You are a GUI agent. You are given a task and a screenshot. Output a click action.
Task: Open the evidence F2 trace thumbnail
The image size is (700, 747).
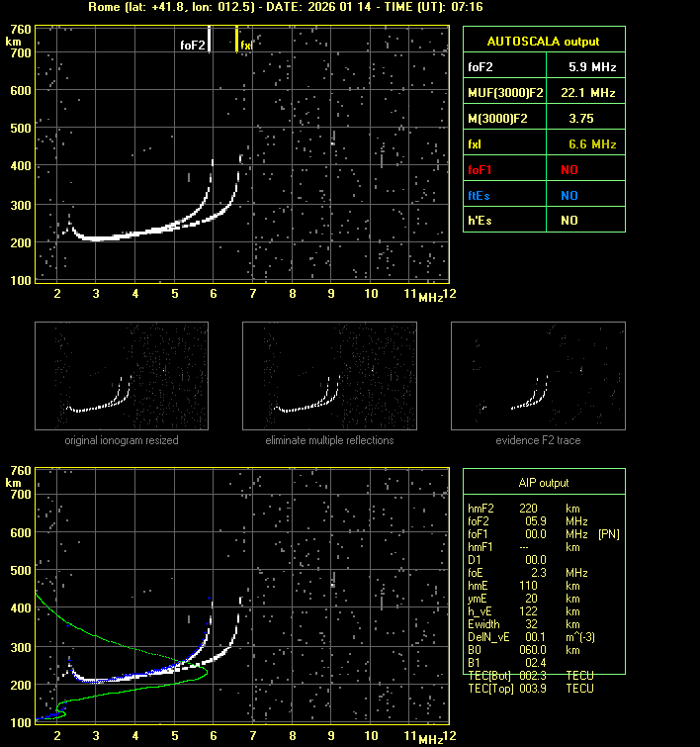coord(538,376)
